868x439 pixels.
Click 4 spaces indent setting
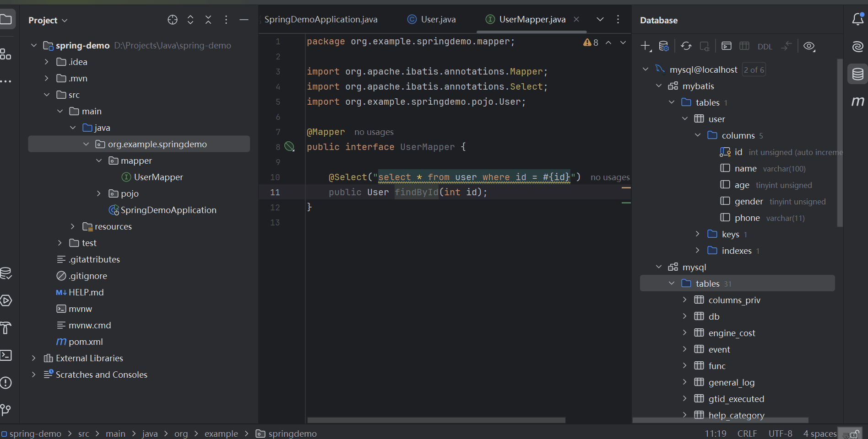[820, 434]
